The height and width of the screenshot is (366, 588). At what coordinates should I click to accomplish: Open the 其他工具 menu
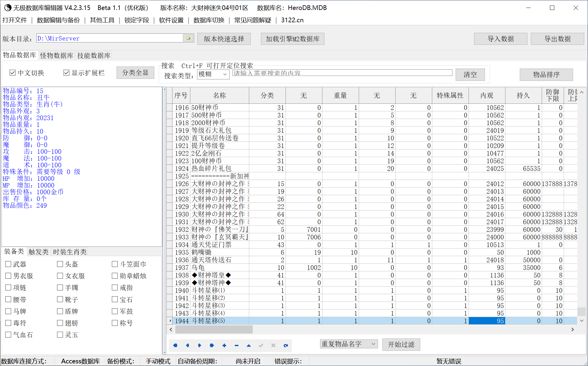point(102,20)
